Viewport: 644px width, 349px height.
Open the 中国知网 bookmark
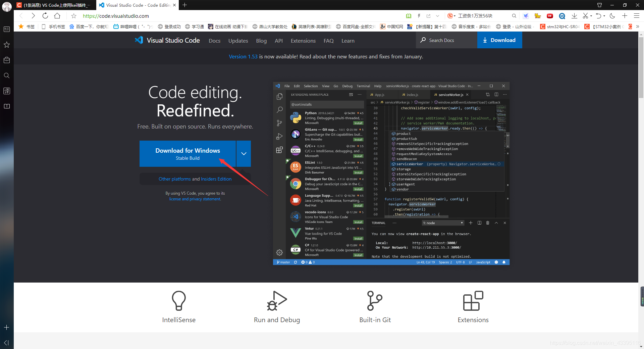(x=391, y=27)
